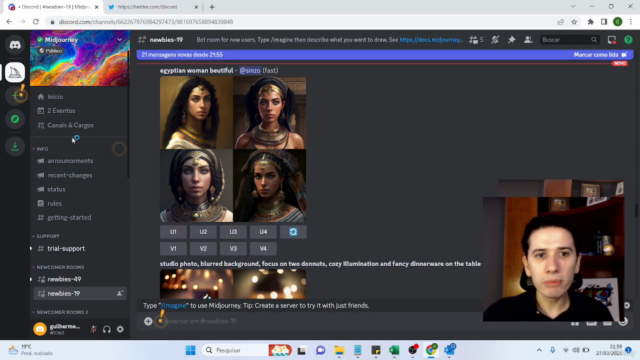The image size is (640, 360).
Task: Open user settings gear icon
Action: tap(120, 329)
